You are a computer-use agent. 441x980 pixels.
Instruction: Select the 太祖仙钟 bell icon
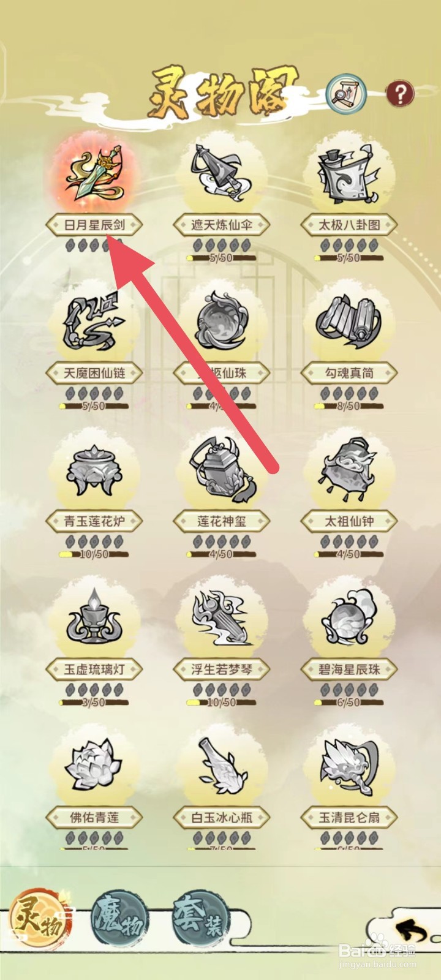(x=348, y=470)
